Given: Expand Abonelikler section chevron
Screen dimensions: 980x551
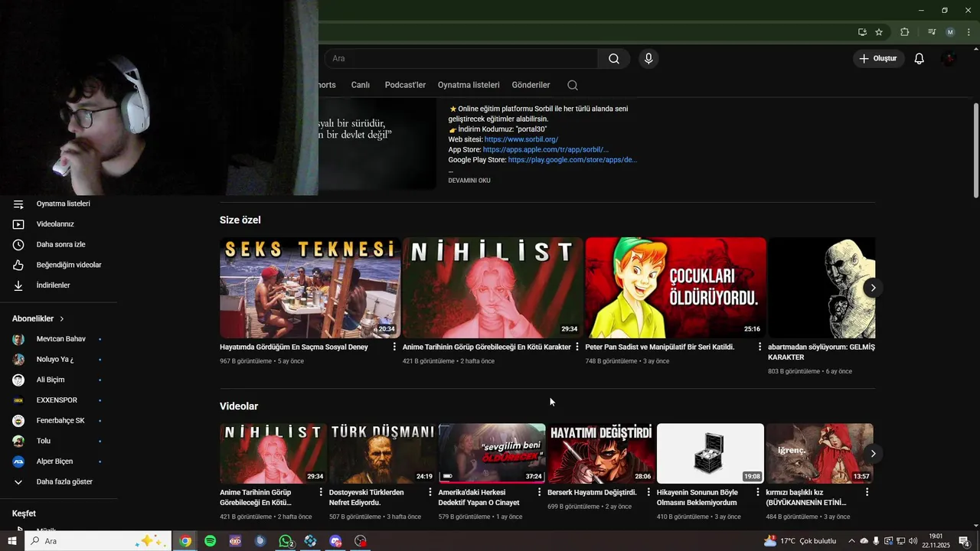Looking at the screenshot, I should coord(62,318).
